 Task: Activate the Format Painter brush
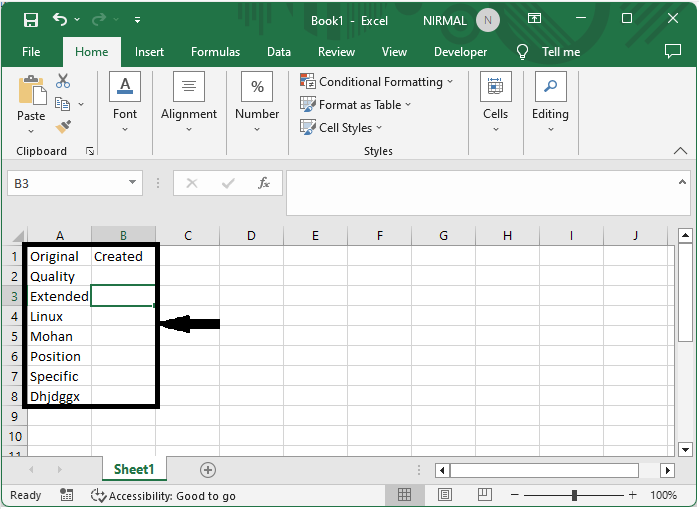point(63,127)
